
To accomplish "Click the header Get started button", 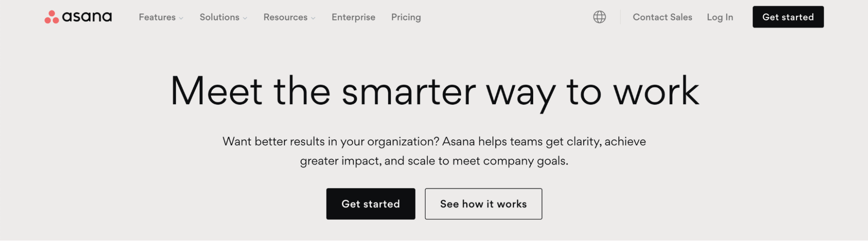I will [788, 17].
